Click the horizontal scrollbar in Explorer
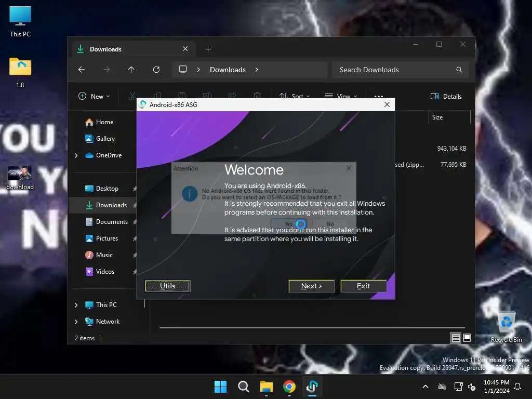 pyautogui.click(x=312, y=328)
